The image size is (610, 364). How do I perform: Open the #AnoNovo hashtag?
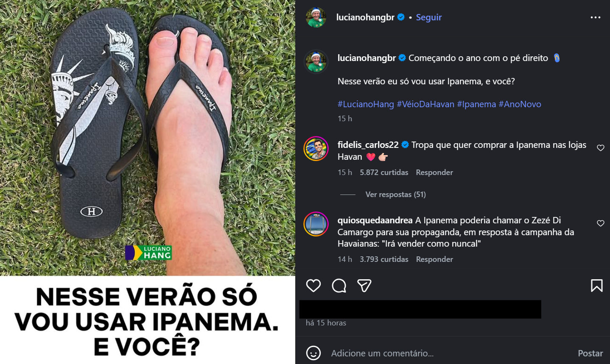click(520, 104)
